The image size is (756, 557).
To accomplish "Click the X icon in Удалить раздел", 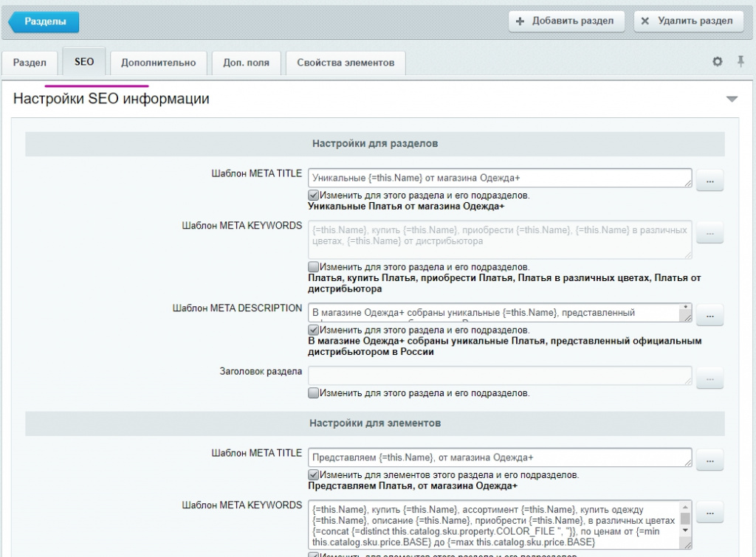I will 645,21.
